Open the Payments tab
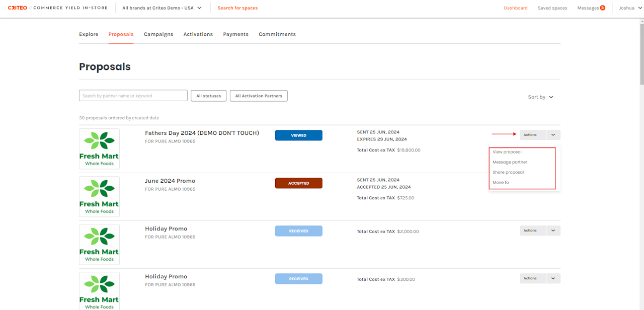Screen dimensions: 644x310 point(235,34)
